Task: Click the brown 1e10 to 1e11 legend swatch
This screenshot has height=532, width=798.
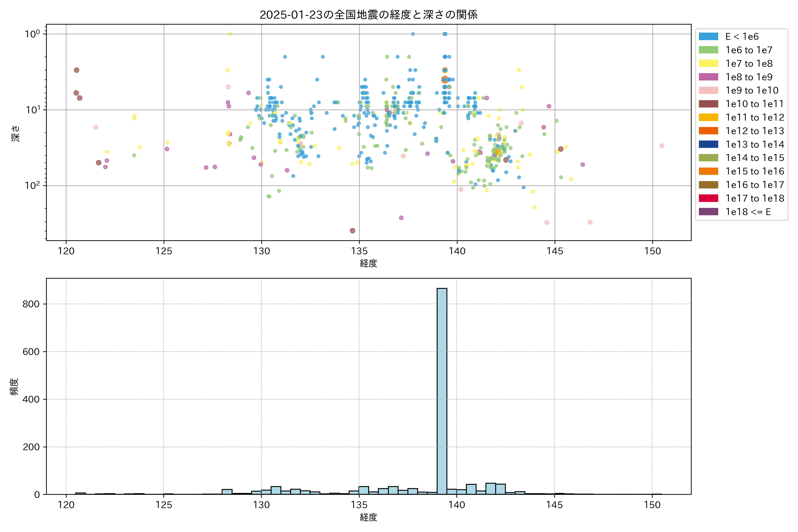Action: [x=708, y=104]
